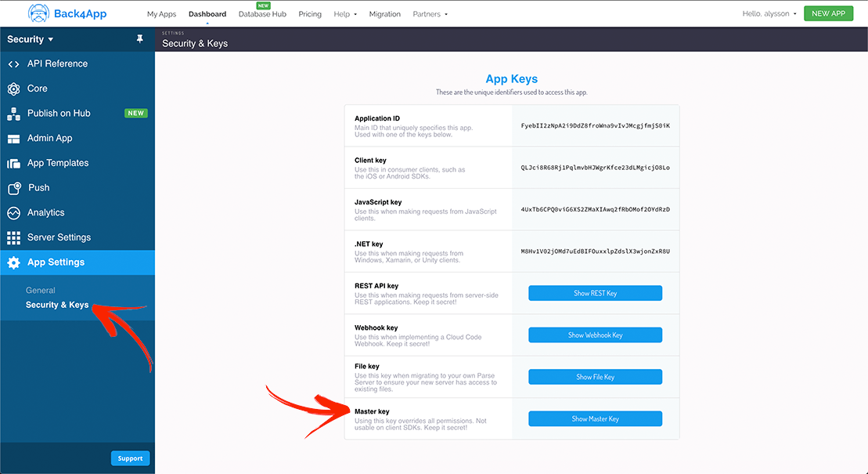This screenshot has width=868, height=474.
Task: Click Show REST Key button
Action: point(595,293)
